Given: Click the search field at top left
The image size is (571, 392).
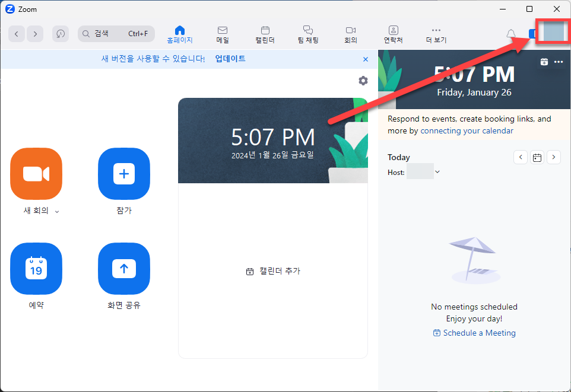Looking at the screenshot, I should coord(116,33).
